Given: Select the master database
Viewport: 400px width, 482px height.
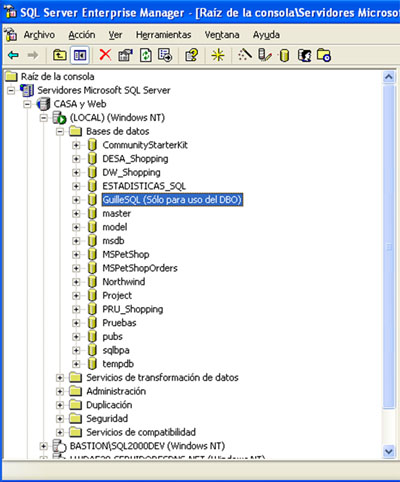Looking at the screenshot, I should click(117, 213).
